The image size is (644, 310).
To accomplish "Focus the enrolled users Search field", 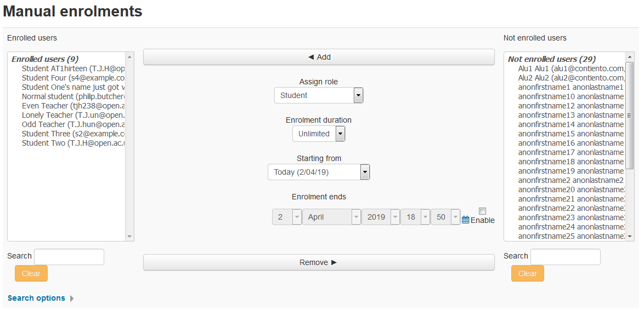I will pyautogui.click(x=69, y=257).
